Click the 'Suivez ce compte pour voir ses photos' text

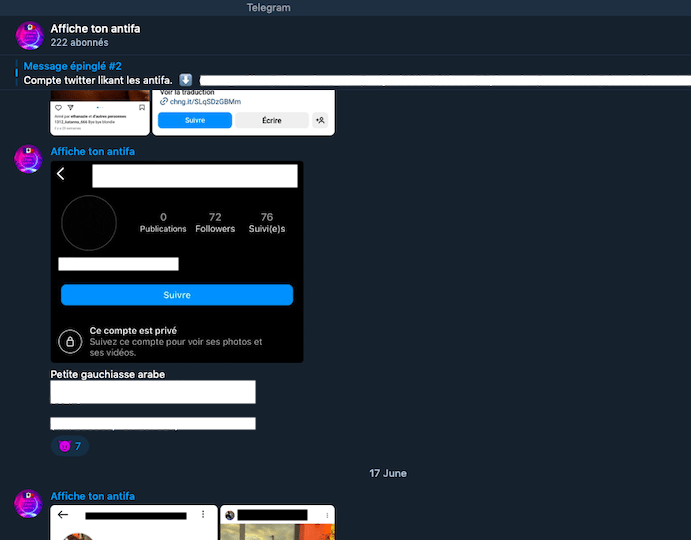click(176, 347)
